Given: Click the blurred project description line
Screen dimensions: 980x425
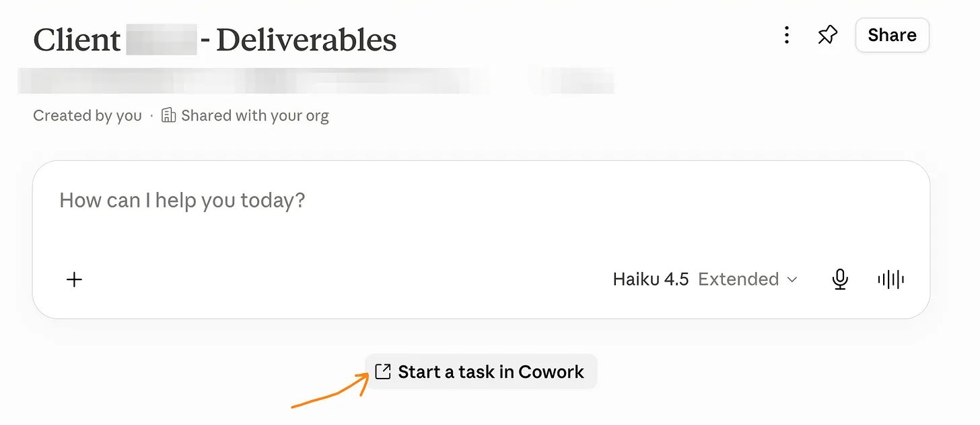Looking at the screenshot, I should click(316, 81).
